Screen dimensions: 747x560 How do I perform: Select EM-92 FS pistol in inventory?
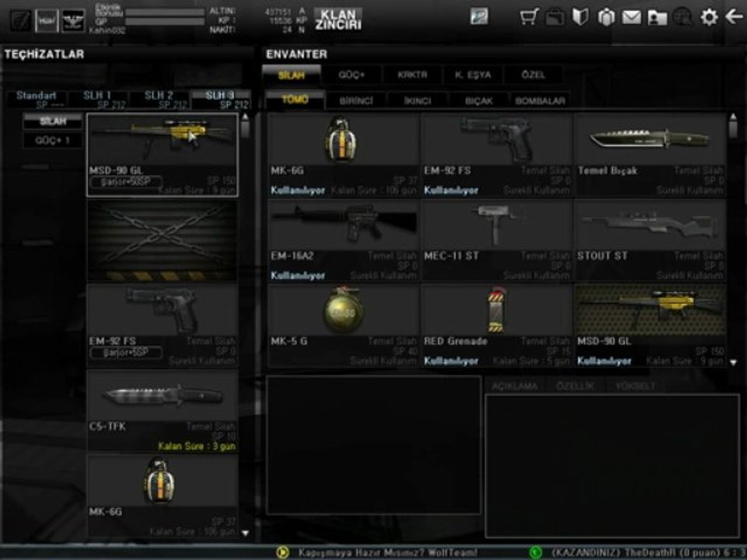[x=497, y=155]
